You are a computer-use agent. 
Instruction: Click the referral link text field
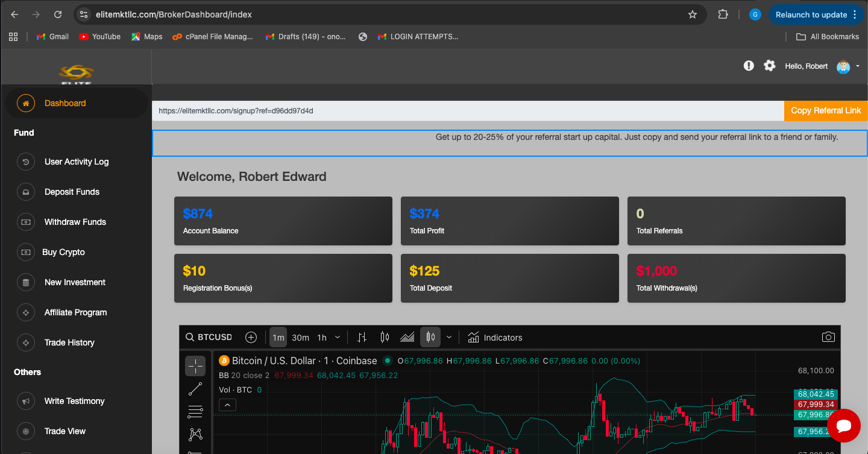point(467,111)
